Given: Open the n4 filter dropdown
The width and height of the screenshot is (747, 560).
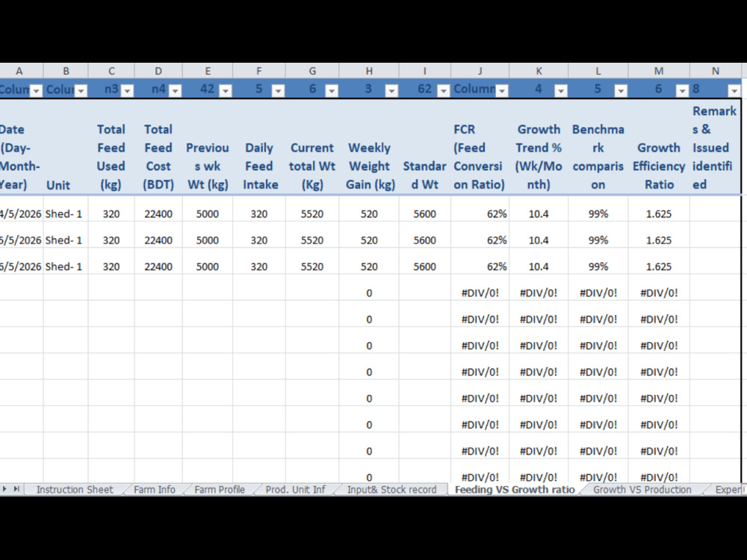Looking at the screenshot, I should (x=176, y=90).
